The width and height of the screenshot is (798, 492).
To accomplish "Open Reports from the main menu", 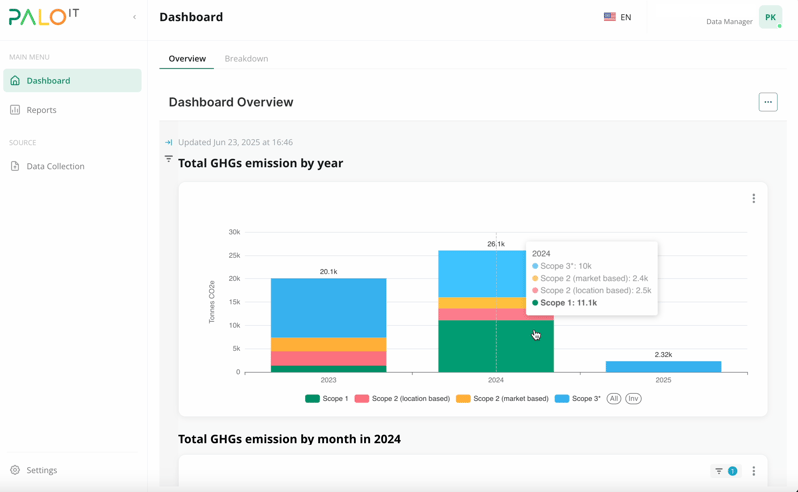I will coord(41,110).
